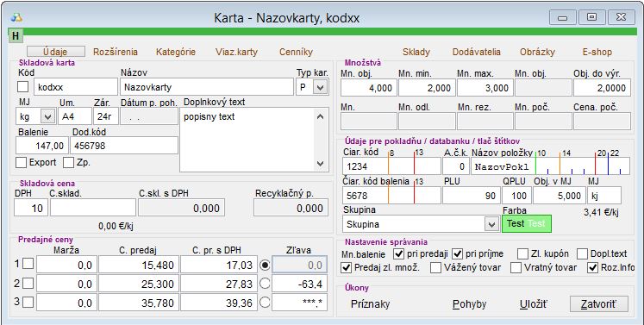
Task: Click the Obj. v MJ field 5,000
Action: (x=559, y=196)
